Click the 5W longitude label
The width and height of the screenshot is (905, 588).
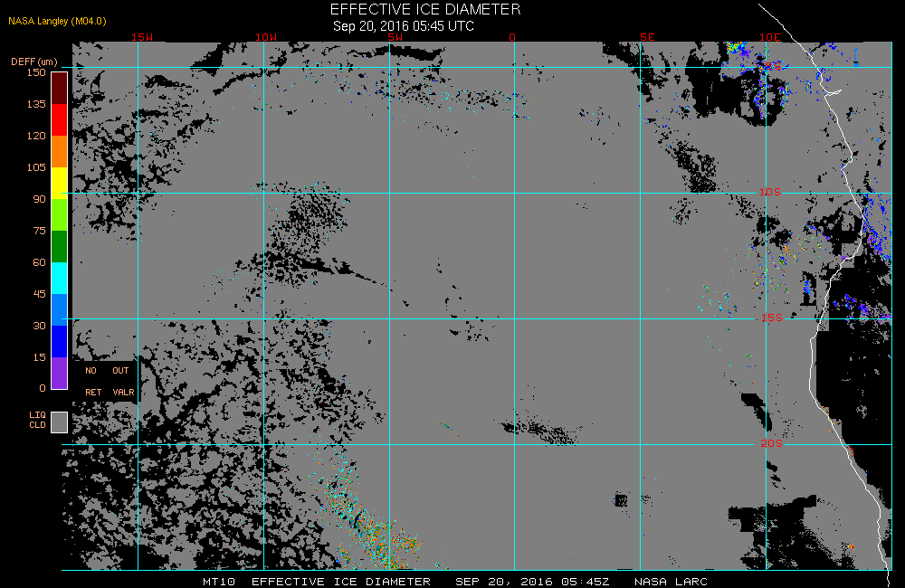tap(395, 37)
